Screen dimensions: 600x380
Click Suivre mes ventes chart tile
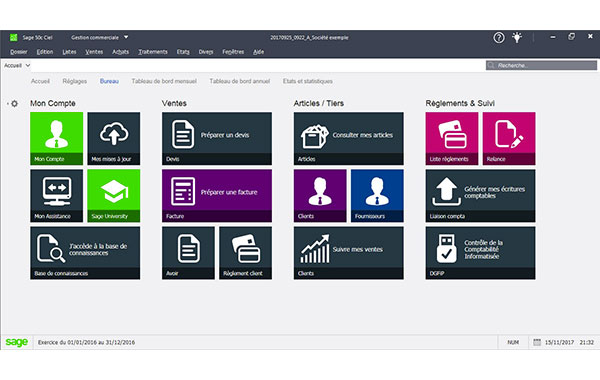349,253
